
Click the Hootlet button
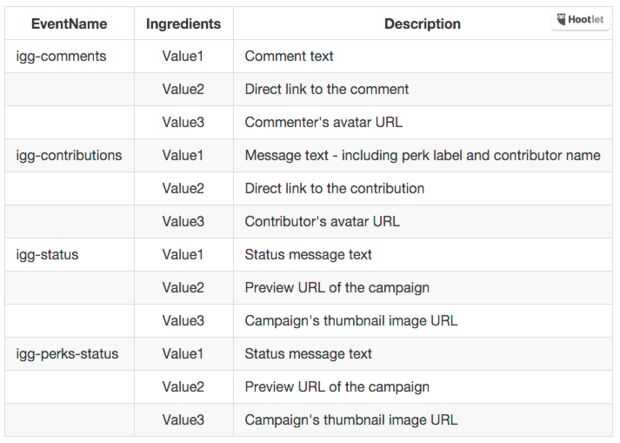pos(581,20)
